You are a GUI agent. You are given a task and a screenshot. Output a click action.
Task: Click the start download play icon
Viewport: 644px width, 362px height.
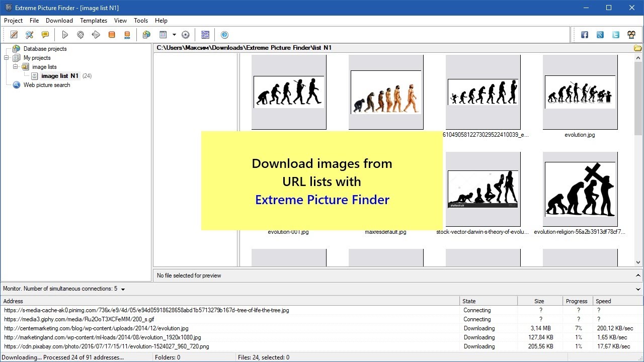point(65,35)
